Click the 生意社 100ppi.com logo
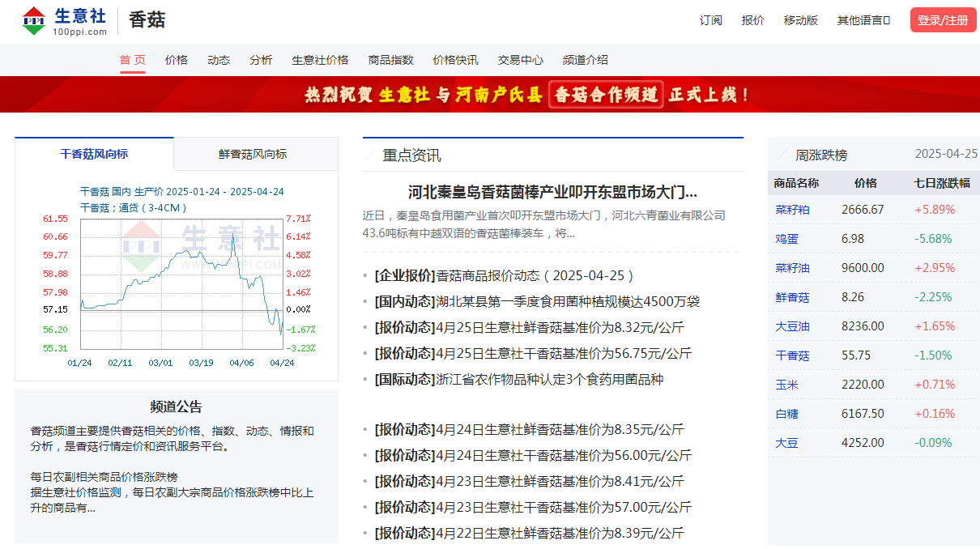 pos(64,20)
